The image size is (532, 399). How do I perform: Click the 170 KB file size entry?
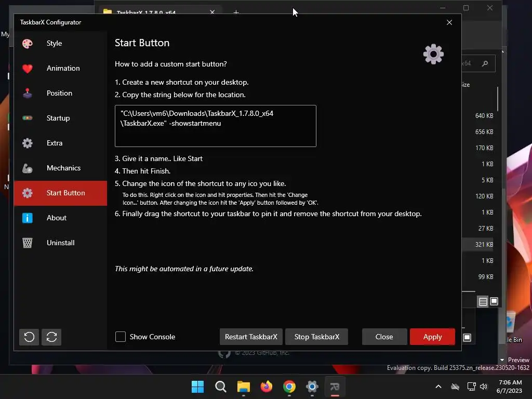(x=484, y=148)
